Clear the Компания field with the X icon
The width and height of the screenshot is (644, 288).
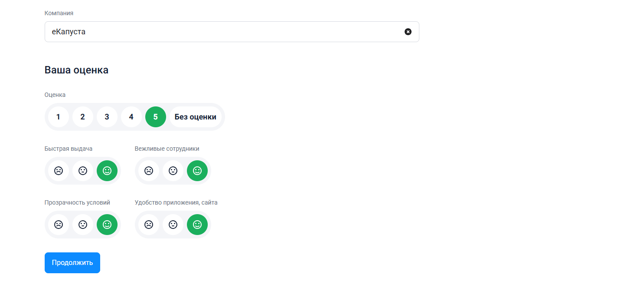[408, 32]
